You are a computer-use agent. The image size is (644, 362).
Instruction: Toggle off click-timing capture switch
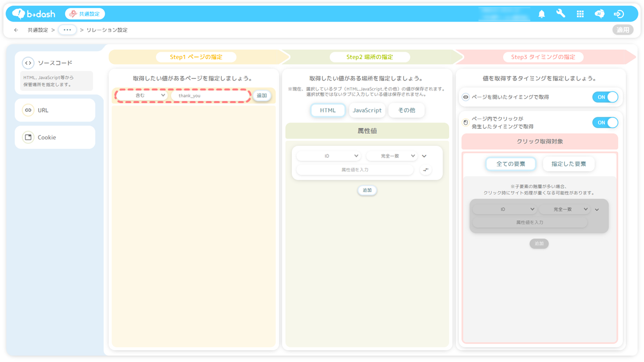tap(605, 123)
